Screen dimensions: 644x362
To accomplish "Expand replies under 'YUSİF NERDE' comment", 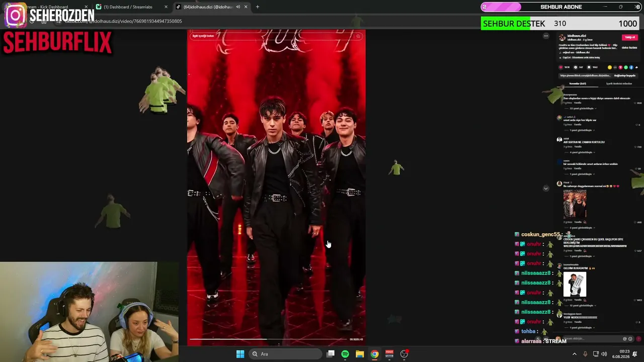I will 581,327.
